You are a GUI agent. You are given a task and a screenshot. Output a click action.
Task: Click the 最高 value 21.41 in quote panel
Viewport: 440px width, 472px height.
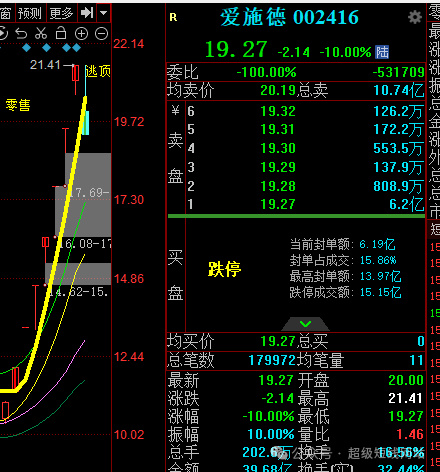point(406,398)
